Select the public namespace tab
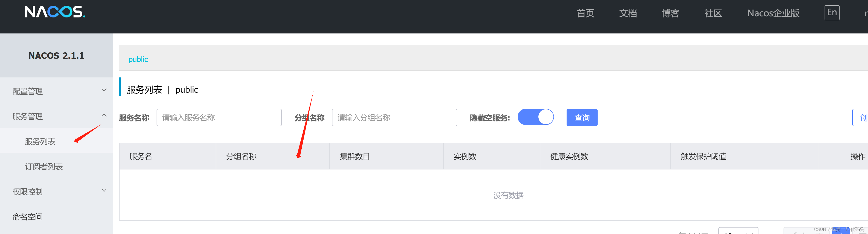This screenshot has height=234, width=868. [138, 59]
